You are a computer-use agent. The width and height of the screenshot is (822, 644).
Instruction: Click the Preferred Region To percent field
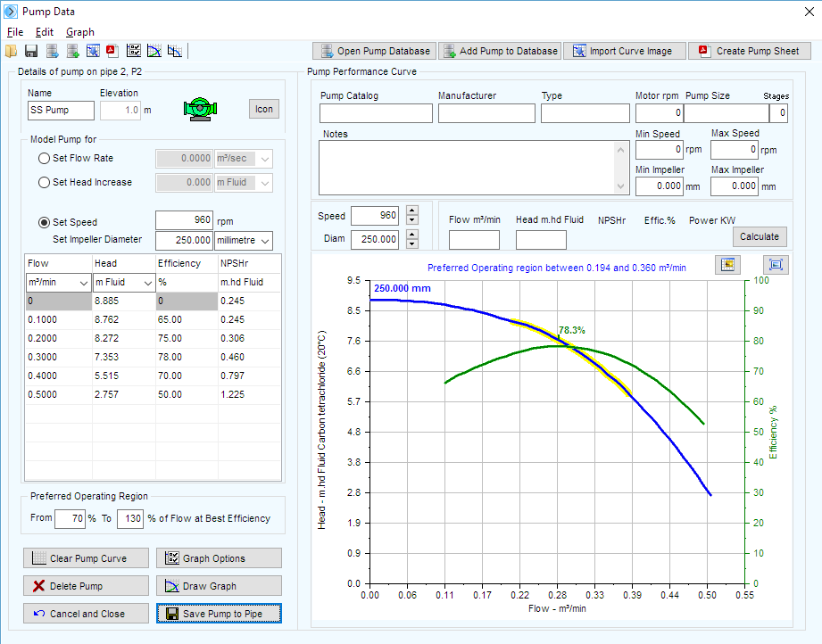[130, 519]
